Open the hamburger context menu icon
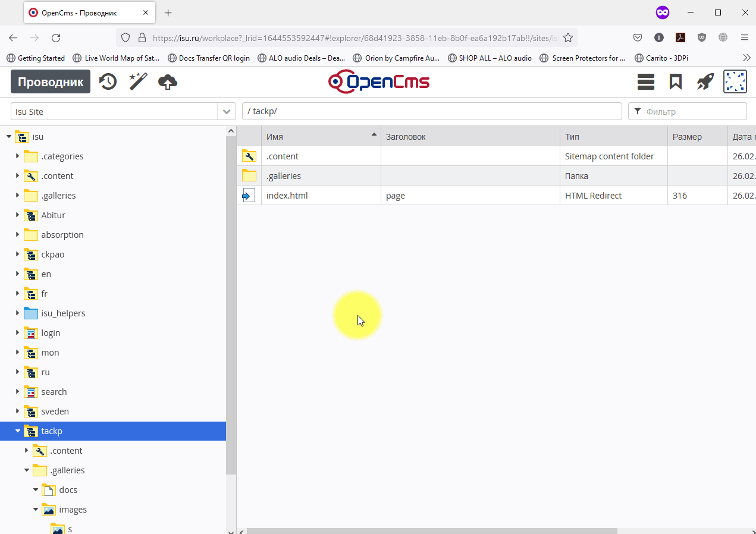The image size is (756, 534). (645, 81)
